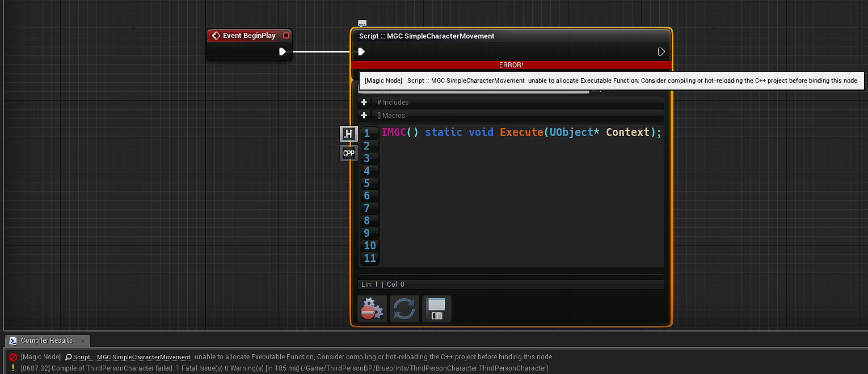Click the Compiler Results panel icon

(x=12, y=341)
